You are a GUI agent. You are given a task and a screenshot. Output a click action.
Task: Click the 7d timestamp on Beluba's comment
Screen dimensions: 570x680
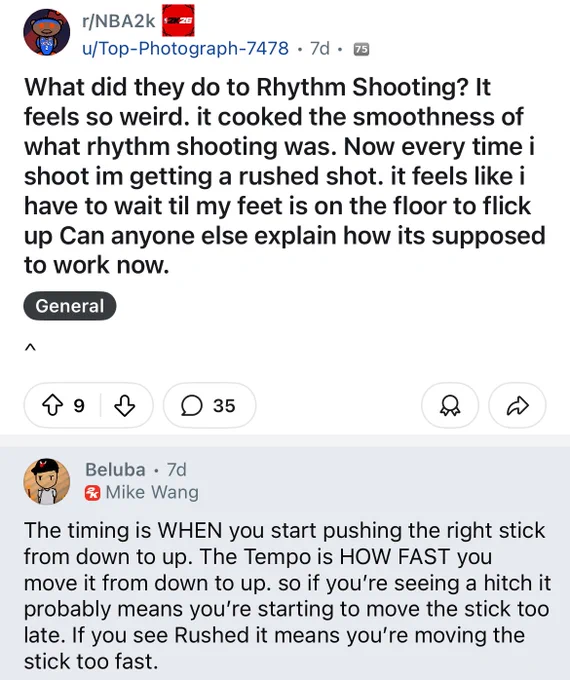tap(177, 469)
